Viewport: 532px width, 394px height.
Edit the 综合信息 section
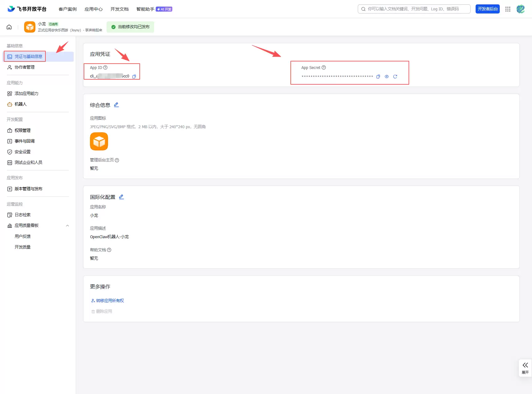coord(116,105)
